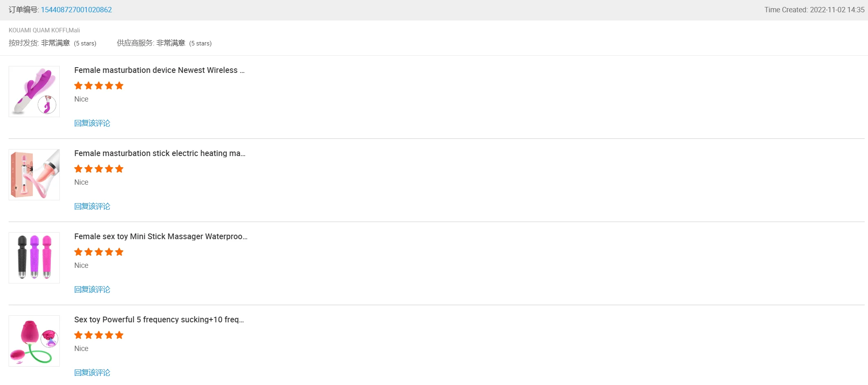Reply to the electric heating stick review

[x=92, y=206]
